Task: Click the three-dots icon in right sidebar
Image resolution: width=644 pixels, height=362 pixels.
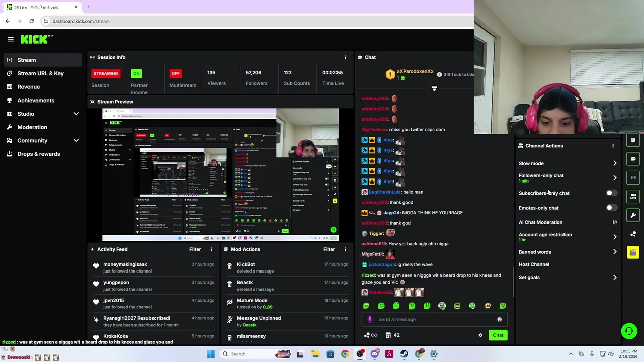Action: point(633,234)
